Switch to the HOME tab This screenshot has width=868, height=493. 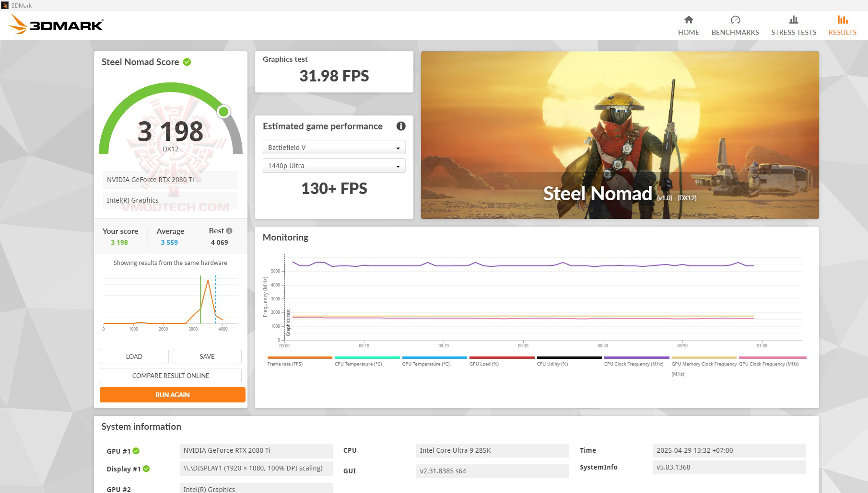688,25
